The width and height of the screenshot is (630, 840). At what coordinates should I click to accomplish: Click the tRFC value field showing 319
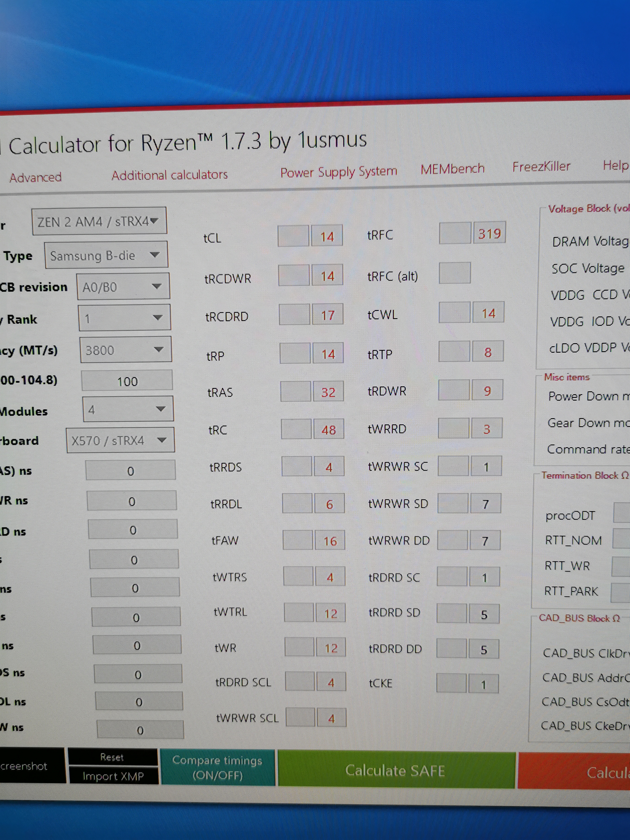[489, 233]
